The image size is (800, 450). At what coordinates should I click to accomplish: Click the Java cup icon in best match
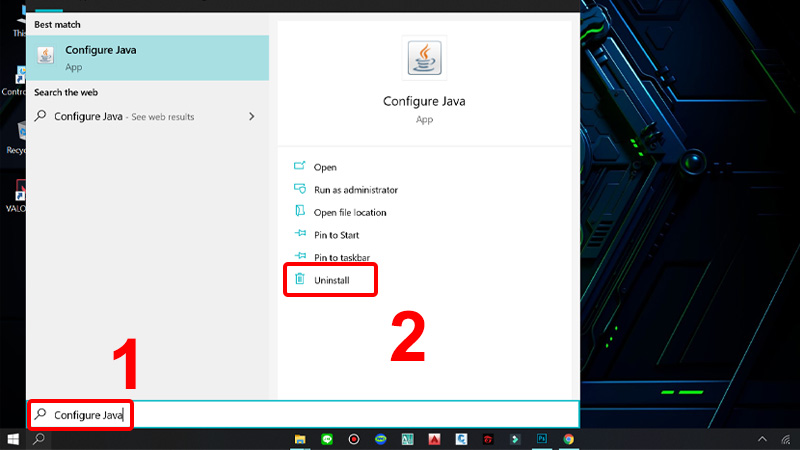pos(45,55)
